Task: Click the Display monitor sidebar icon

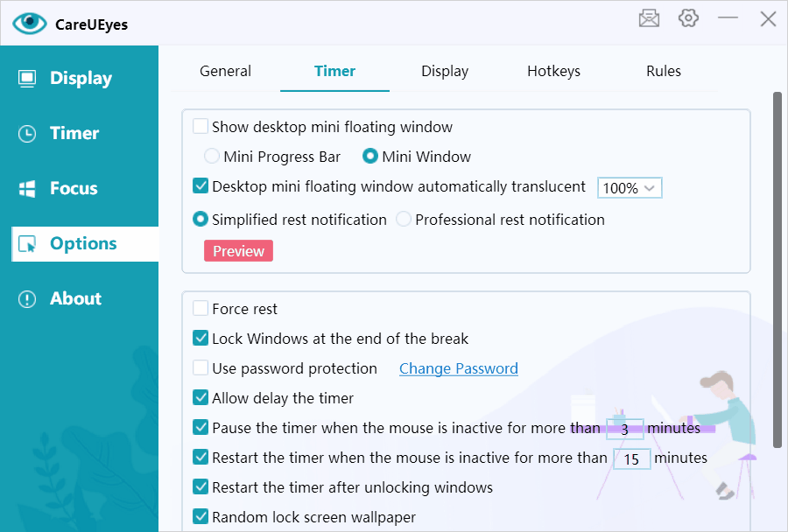Action: point(27,79)
